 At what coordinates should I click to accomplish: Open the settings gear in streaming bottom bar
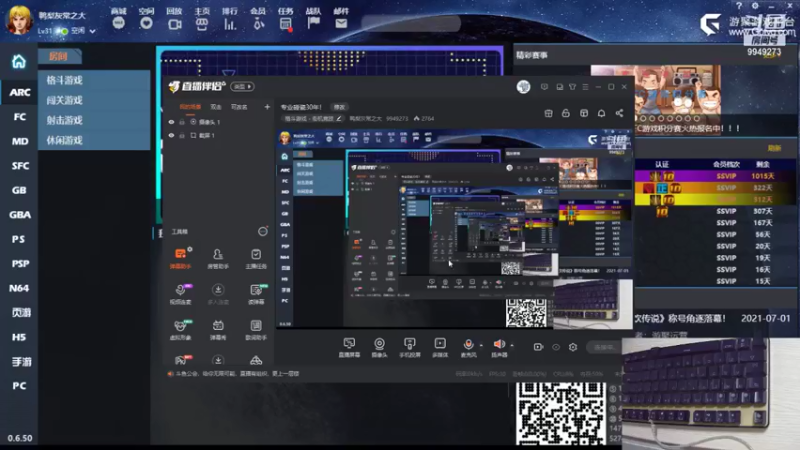tap(573, 347)
